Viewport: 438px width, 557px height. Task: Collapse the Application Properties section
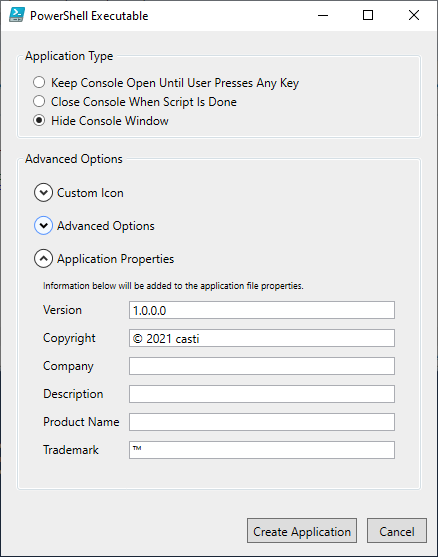pos(43,259)
